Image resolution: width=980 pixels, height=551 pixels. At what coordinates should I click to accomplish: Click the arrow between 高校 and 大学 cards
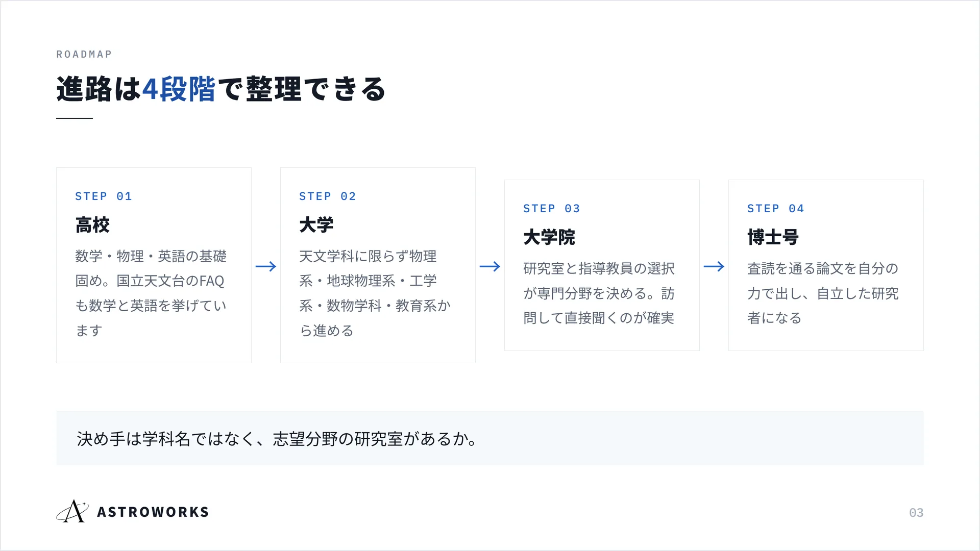pos(266,266)
